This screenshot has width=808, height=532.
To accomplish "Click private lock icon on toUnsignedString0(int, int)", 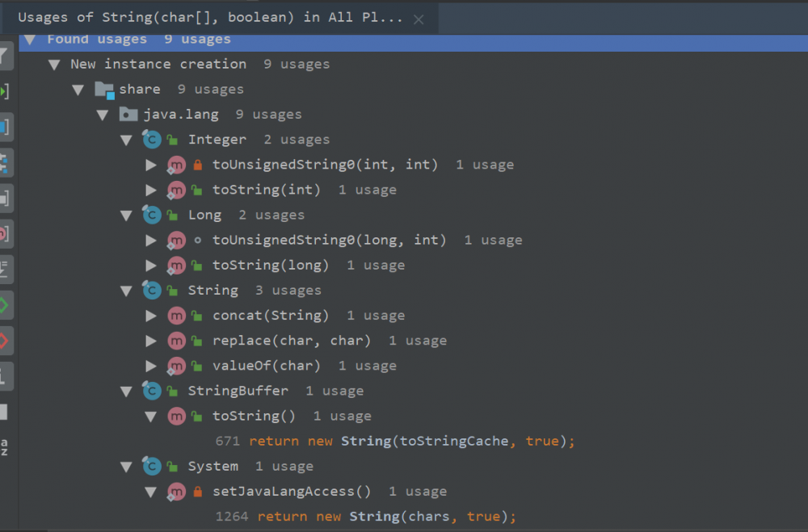I will tap(197, 165).
